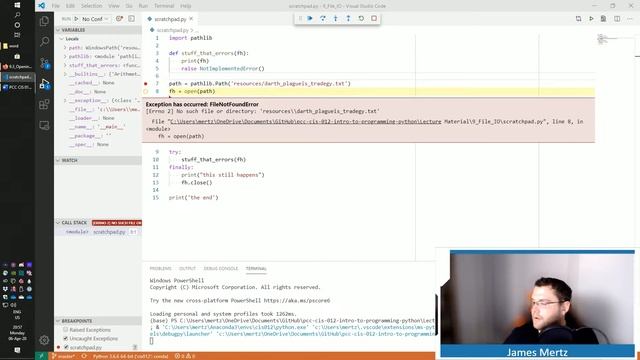Click the sync changes icon in the status bar
The height and width of the screenshot is (360, 640).
coord(84,356)
